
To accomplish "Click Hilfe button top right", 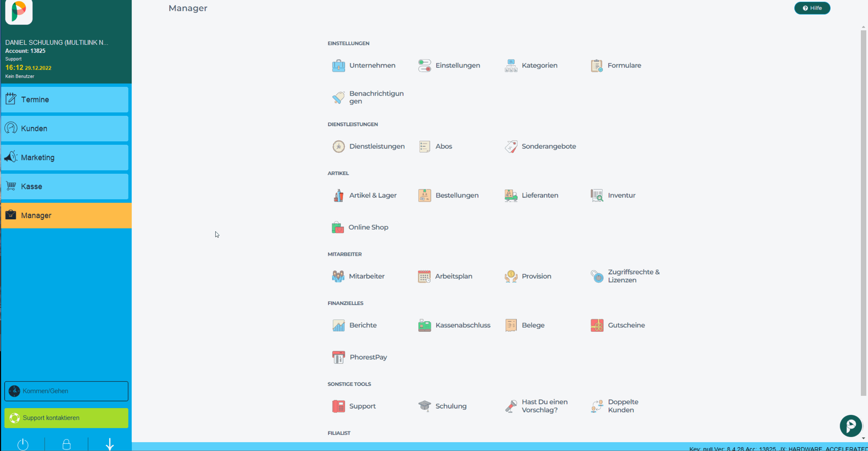I will point(812,8).
